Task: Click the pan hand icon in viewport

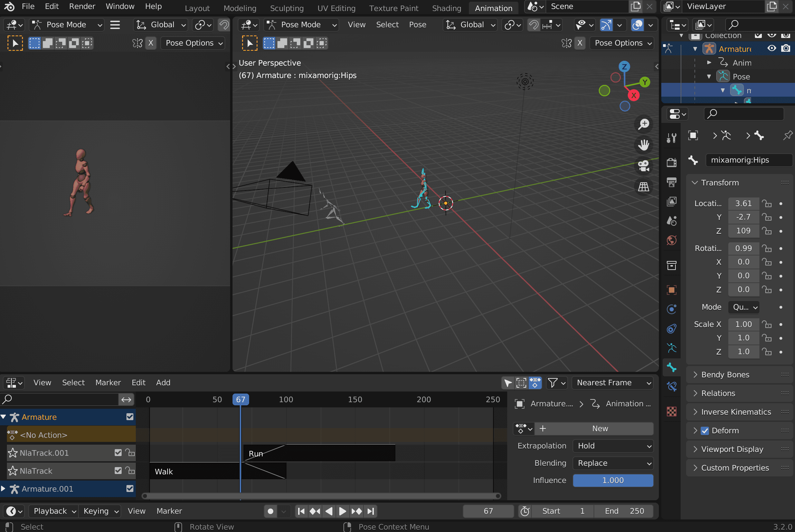Action: point(644,145)
